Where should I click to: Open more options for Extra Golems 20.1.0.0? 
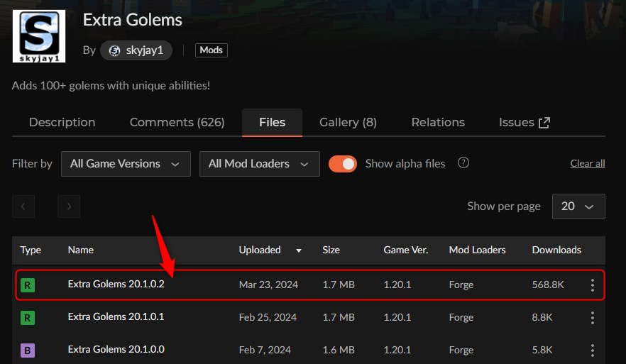pyautogui.click(x=593, y=351)
